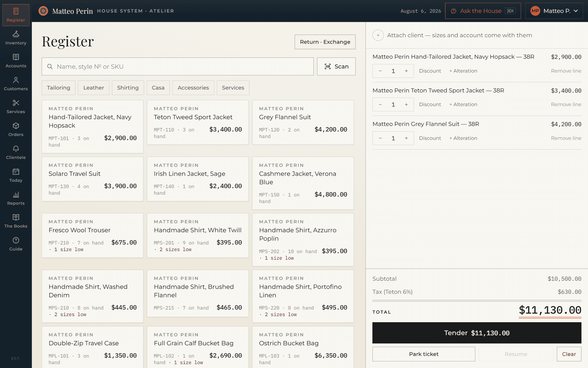The width and height of the screenshot is (588, 368).
Task: Open Orders in the sidebar
Action: 16,130
